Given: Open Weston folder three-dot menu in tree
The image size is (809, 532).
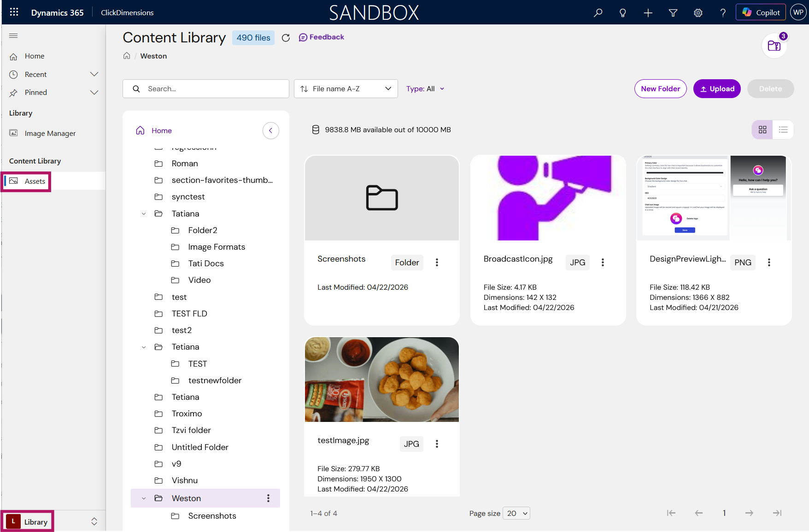Looking at the screenshot, I should point(268,498).
